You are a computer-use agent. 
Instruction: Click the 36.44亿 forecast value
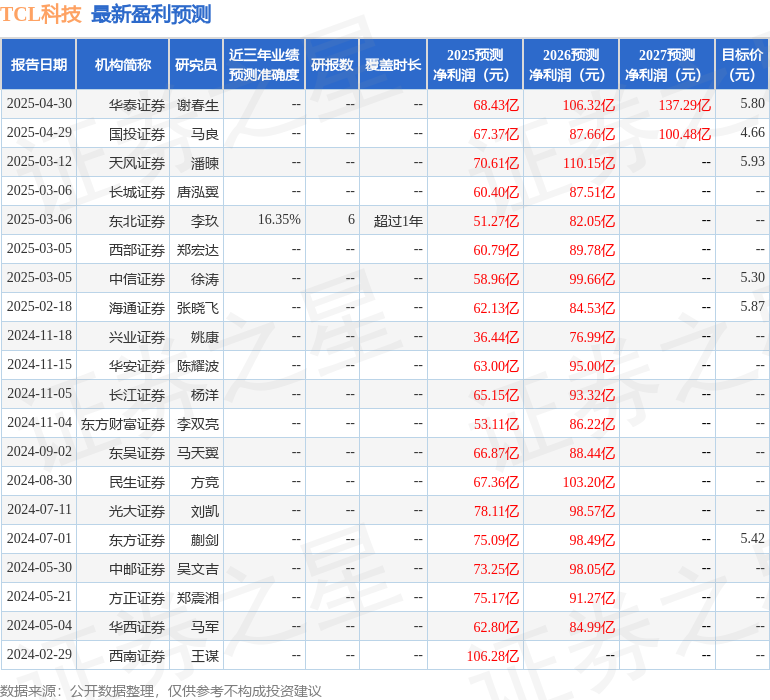(496, 337)
